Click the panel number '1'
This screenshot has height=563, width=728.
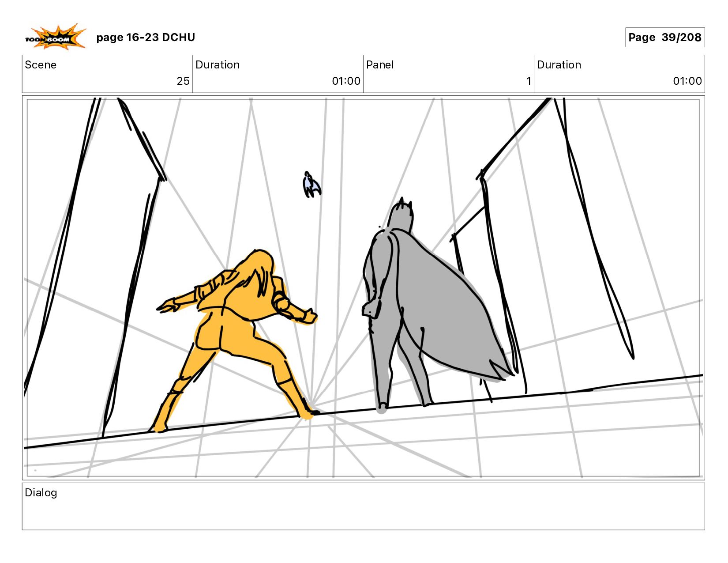tap(528, 81)
